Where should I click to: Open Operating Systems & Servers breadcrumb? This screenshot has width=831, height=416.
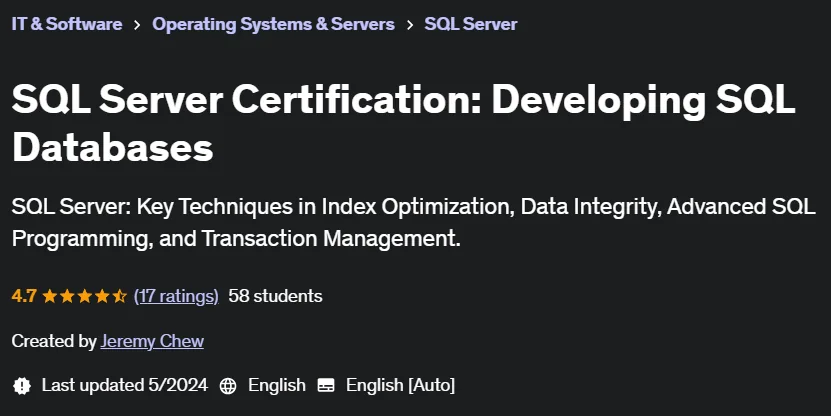(x=273, y=24)
